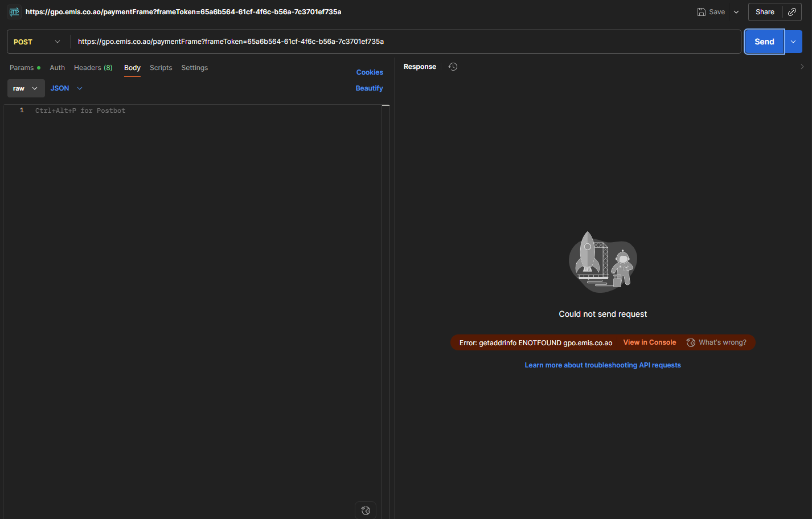Open the Cookies link
Screen dimensions: 812x519
click(x=369, y=72)
